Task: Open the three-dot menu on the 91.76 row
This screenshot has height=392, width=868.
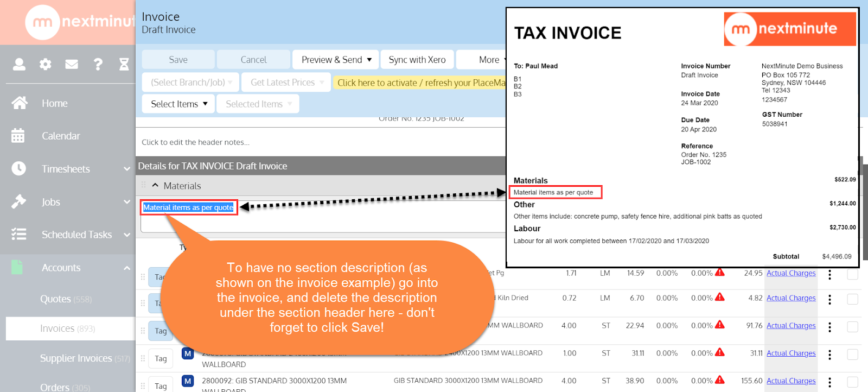Action: pyautogui.click(x=829, y=327)
